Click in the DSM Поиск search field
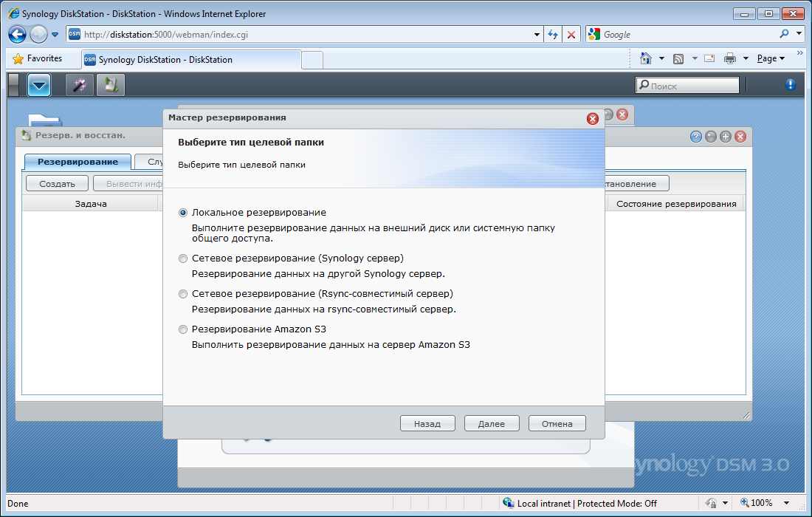The width and height of the screenshot is (812, 517). coord(687,86)
